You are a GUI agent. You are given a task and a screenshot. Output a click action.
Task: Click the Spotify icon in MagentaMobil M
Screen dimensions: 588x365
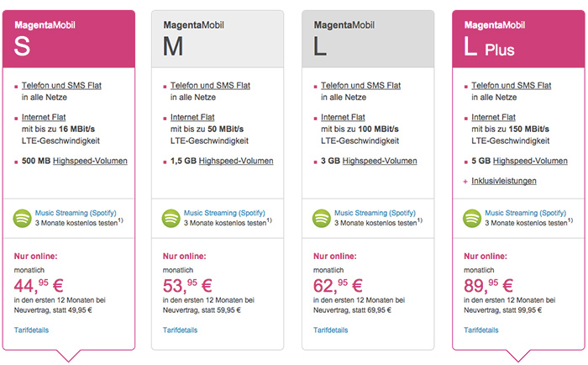pyautogui.click(x=171, y=218)
